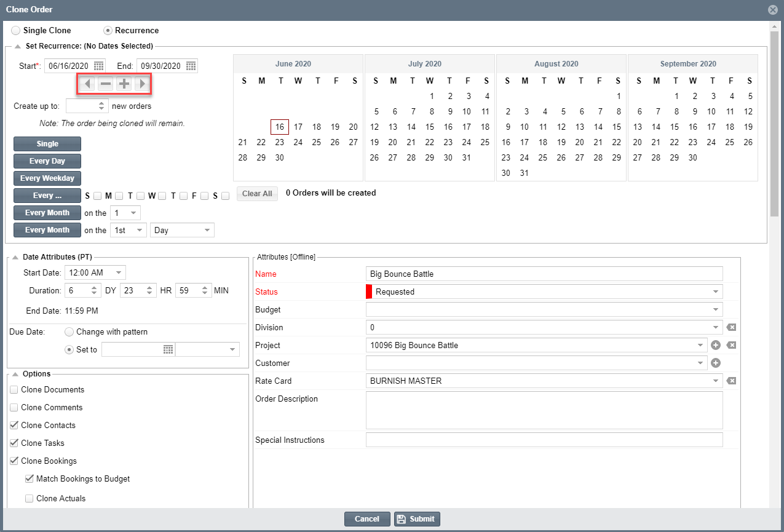Click the left arrow date shift button

pyautogui.click(x=87, y=84)
